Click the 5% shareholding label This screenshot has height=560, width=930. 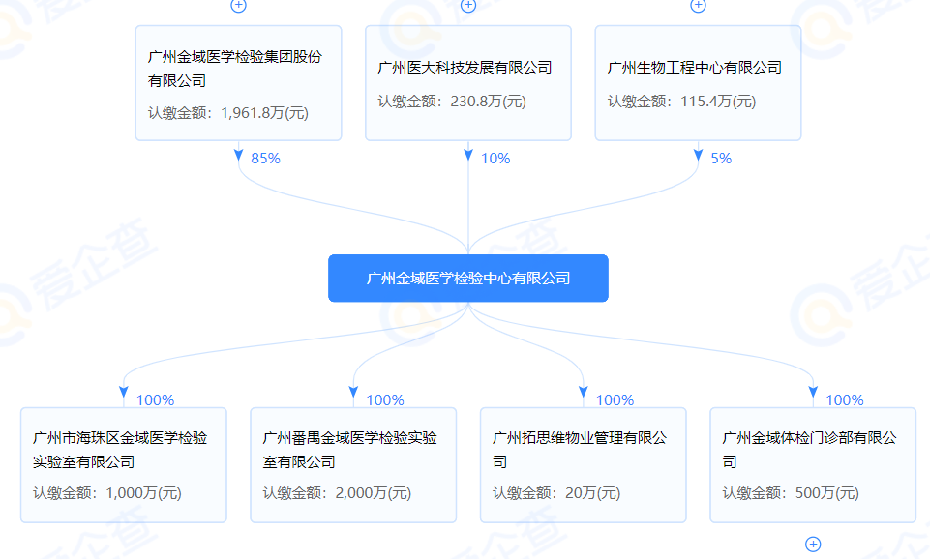pos(721,159)
